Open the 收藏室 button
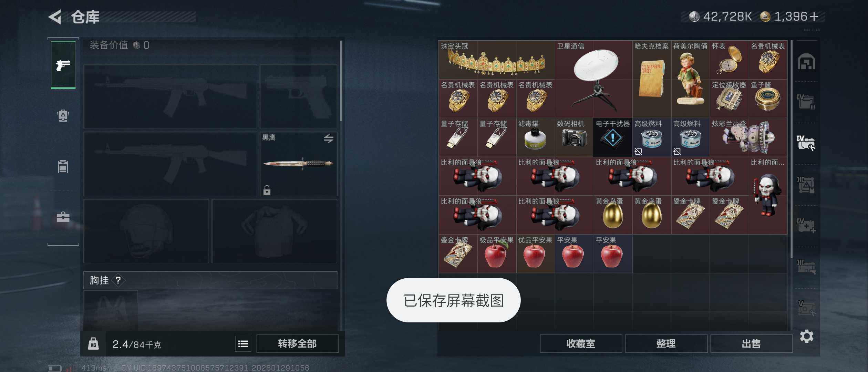The height and width of the screenshot is (372, 868). coord(581,343)
